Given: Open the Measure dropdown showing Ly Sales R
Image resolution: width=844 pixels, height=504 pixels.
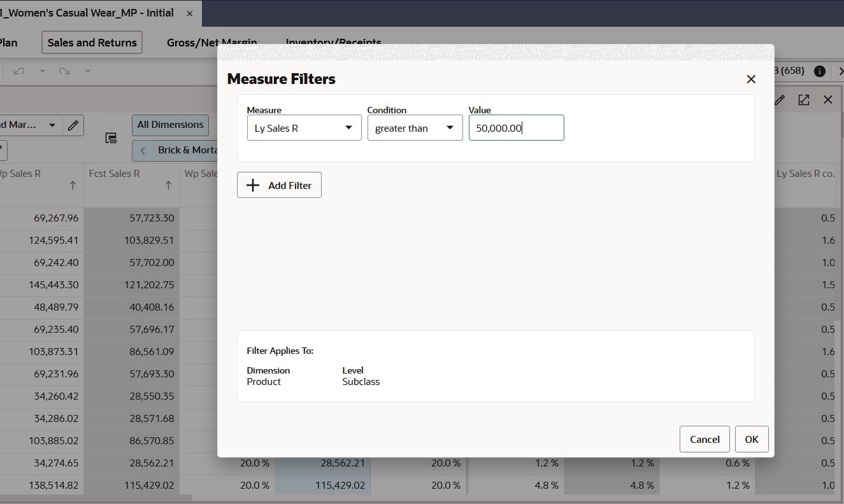Looking at the screenshot, I should point(304,128).
